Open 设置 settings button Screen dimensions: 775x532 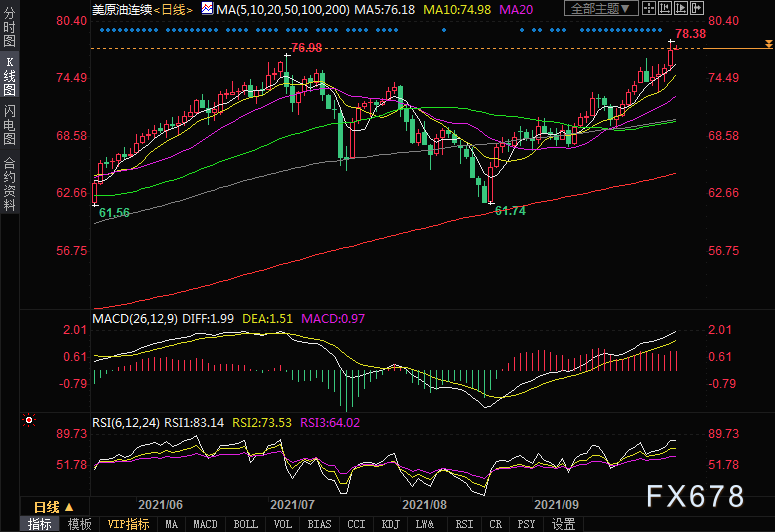563,524
